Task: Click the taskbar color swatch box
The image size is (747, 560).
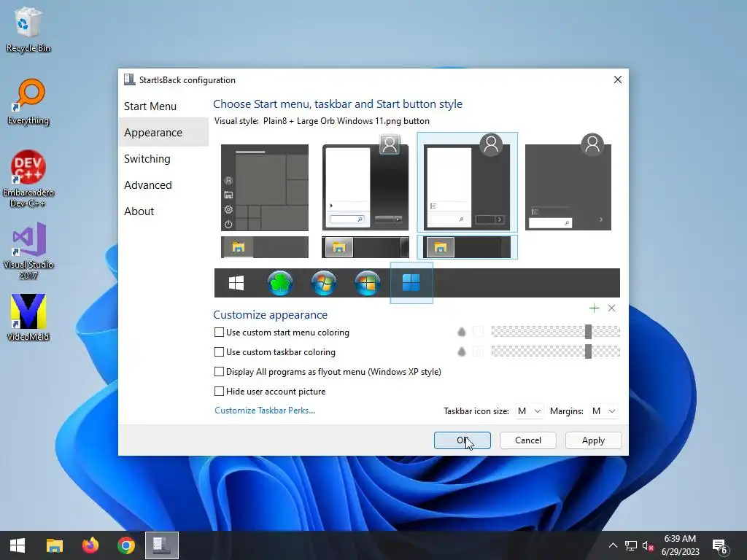Action: click(x=478, y=351)
